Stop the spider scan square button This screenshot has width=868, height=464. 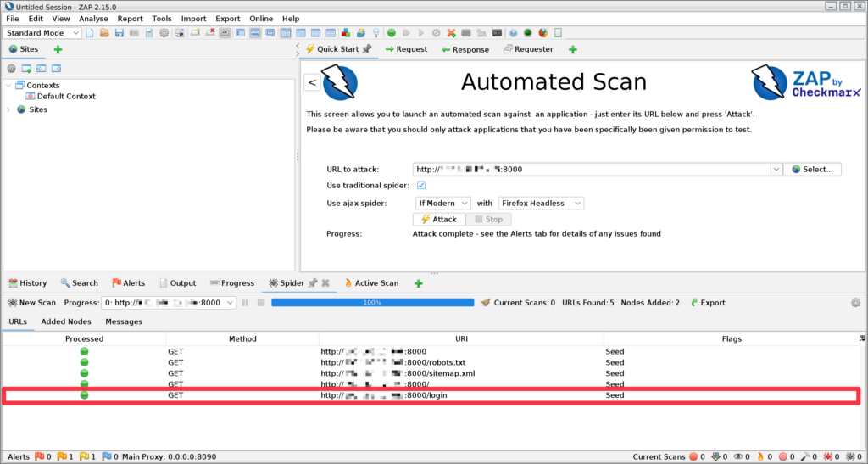coord(261,302)
